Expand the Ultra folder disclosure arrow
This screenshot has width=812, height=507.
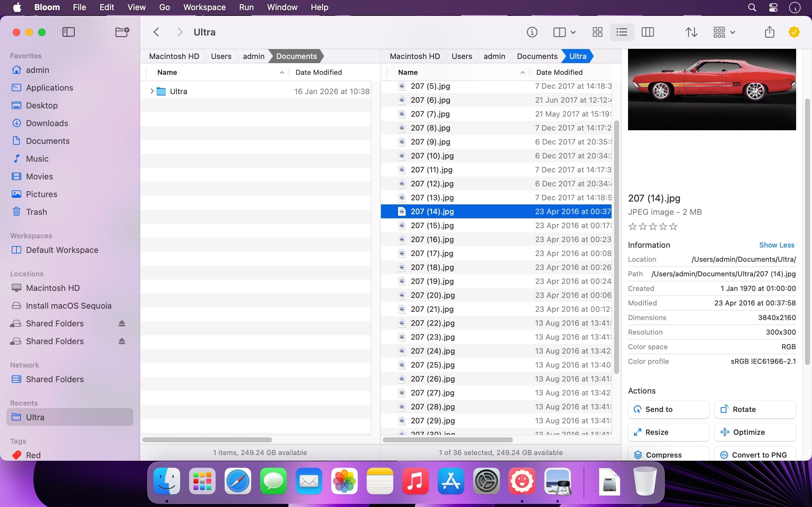point(152,91)
